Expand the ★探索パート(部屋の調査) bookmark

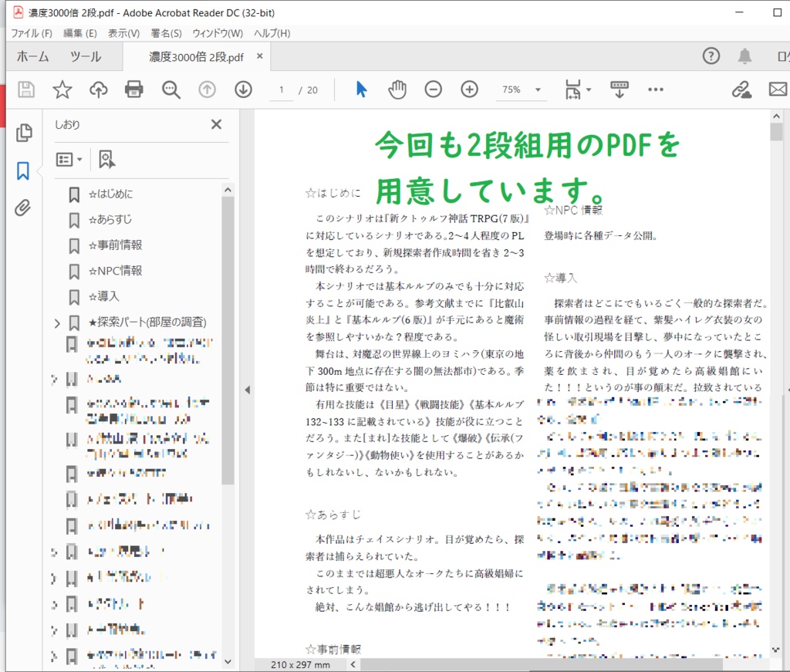click(57, 323)
